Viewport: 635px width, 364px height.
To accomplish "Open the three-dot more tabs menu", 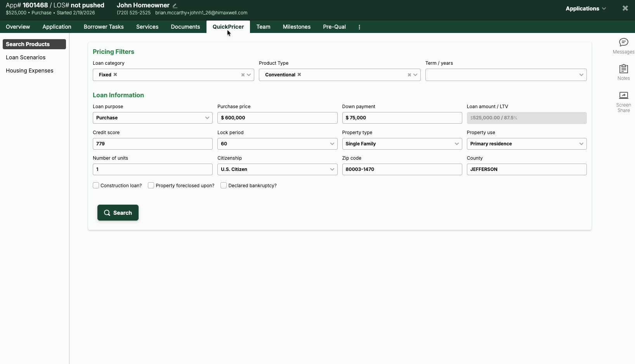I will 359,27.
